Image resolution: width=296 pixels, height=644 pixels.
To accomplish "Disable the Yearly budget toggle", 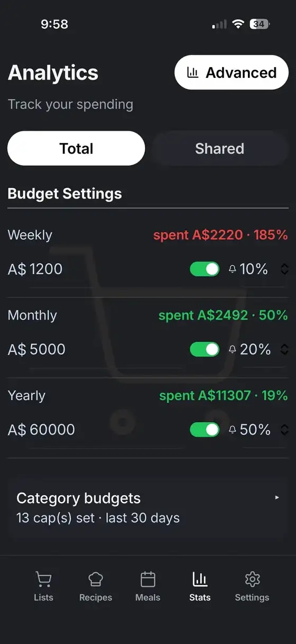I will (x=205, y=430).
